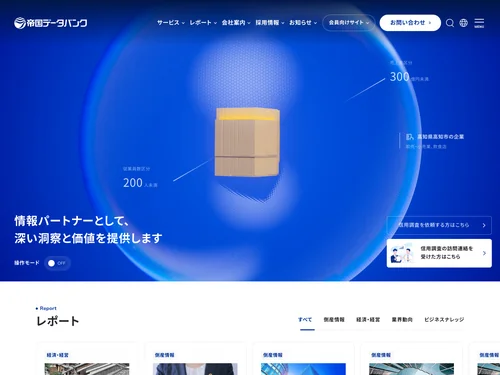Click the Teikoku Databank logo
The width and height of the screenshot is (500, 375).
(x=51, y=23)
